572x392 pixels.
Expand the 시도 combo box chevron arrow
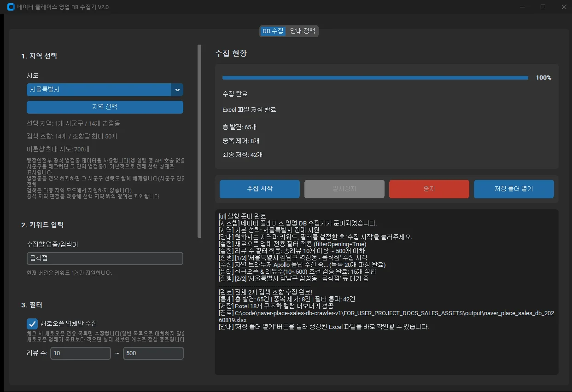pos(177,90)
